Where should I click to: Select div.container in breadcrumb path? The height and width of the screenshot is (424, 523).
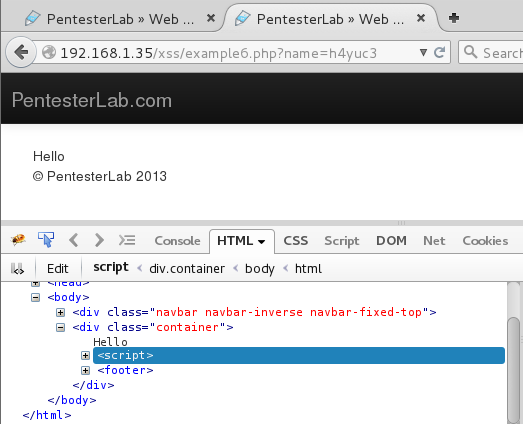[x=187, y=269]
